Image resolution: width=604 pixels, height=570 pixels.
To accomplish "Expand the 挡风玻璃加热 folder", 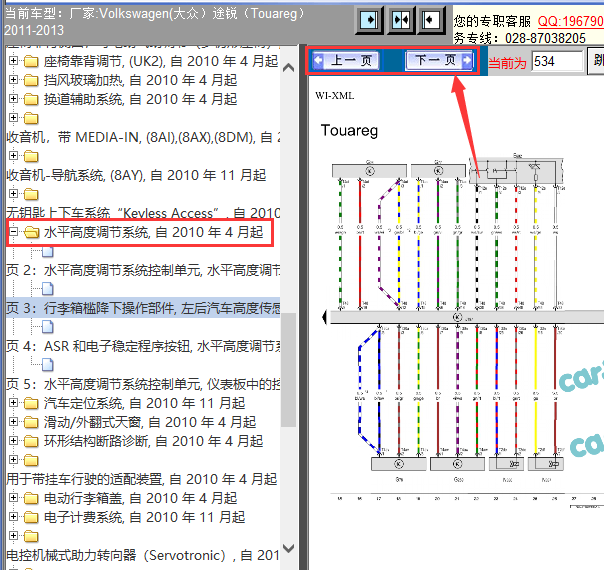I will pyautogui.click(x=13, y=80).
